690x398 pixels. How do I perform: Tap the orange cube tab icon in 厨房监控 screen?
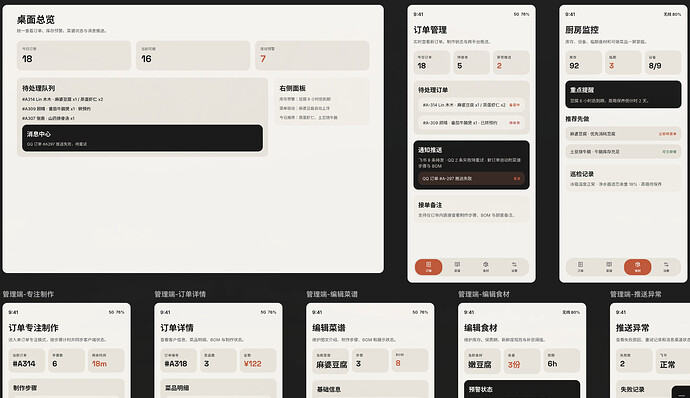pos(637,267)
